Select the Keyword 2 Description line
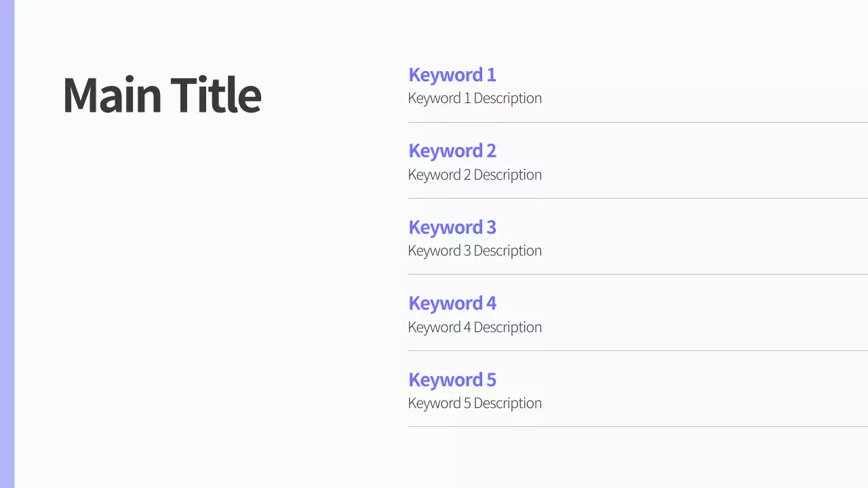868x488 pixels. pyautogui.click(x=475, y=175)
